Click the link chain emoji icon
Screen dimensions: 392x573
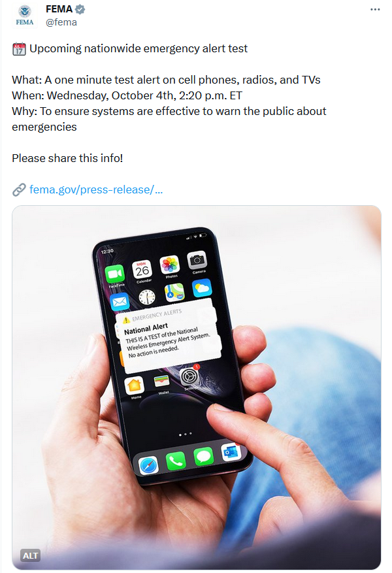(19, 189)
